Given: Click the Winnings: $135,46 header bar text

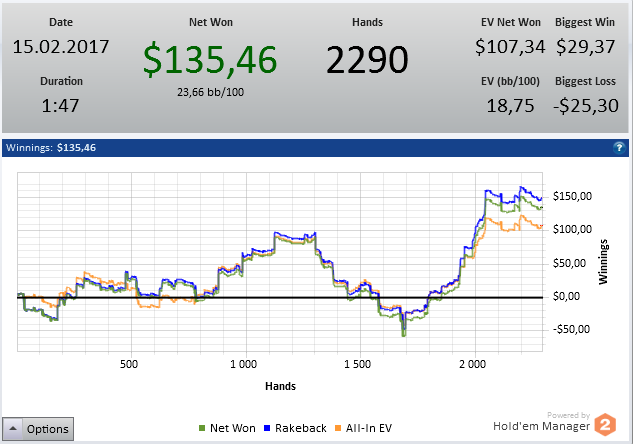Looking at the screenshot, I should [51, 148].
